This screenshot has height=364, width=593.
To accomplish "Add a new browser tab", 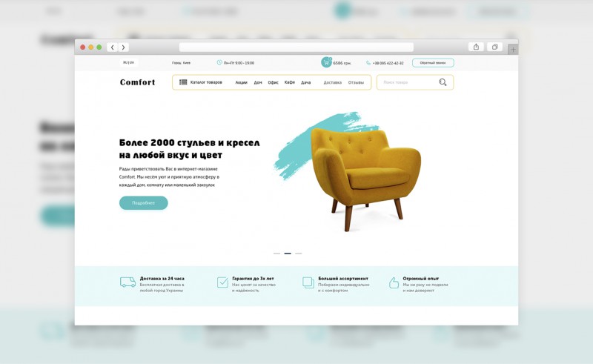I will pyautogui.click(x=513, y=50).
